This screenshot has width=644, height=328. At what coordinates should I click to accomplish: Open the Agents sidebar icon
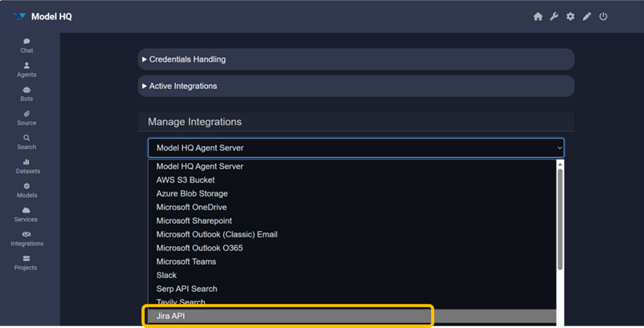click(26, 65)
